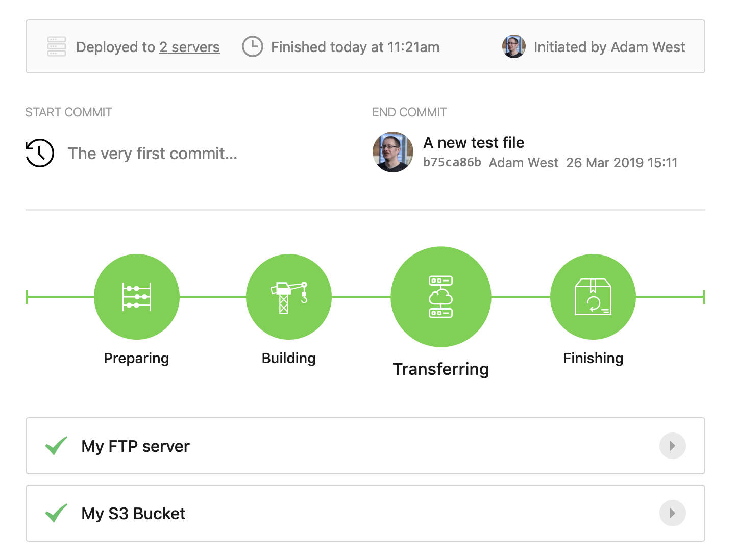This screenshot has width=737, height=560.
Task: Expand the end commit author avatar
Action: click(x=392, y=152)
